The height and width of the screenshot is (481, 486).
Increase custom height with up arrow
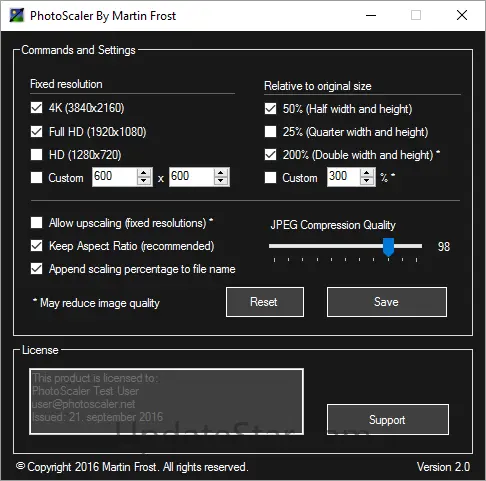pos(221,173)
